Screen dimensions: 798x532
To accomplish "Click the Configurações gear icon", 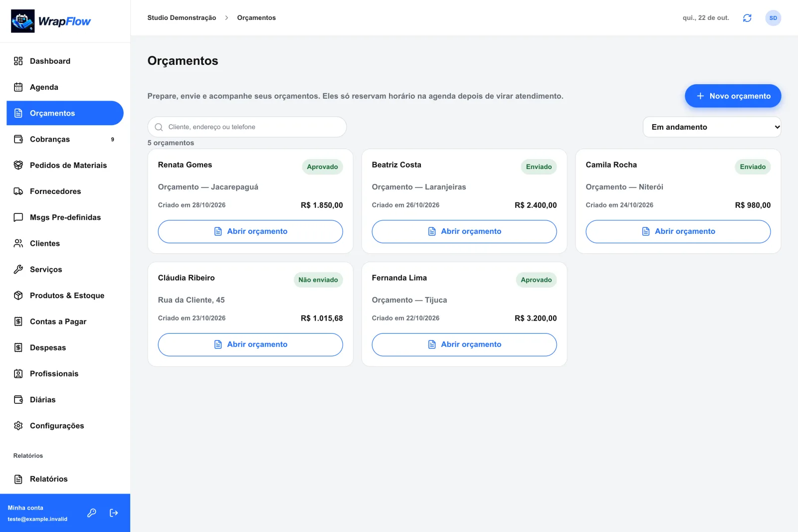I will 18,426.
